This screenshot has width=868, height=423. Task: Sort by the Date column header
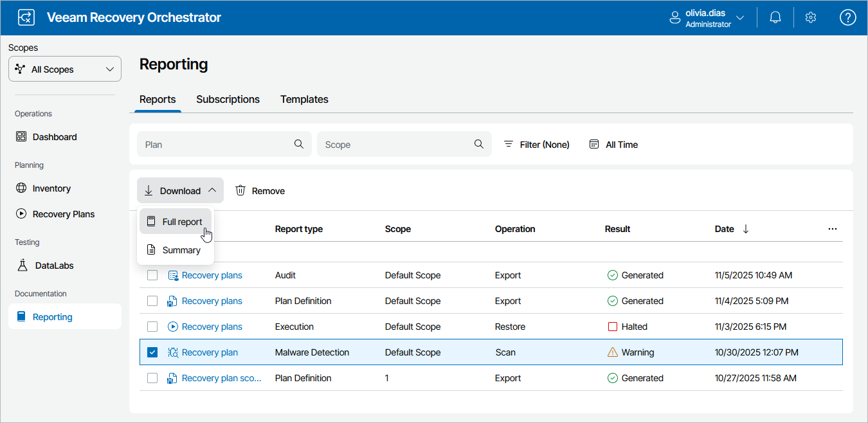pos(725,229)
